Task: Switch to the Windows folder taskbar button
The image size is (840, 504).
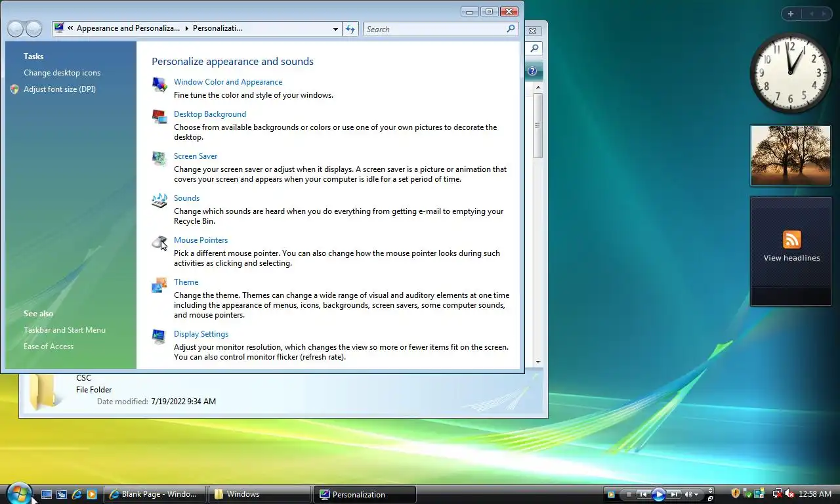Action: click(260, 494)
